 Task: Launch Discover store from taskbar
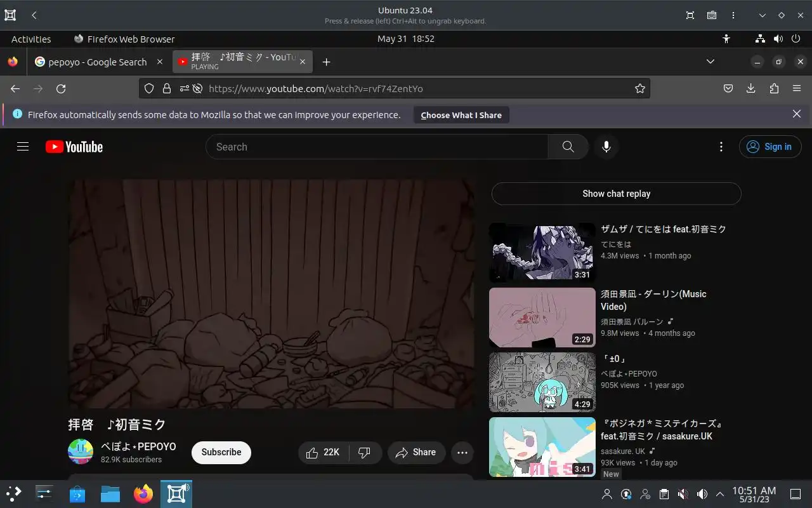77,493
